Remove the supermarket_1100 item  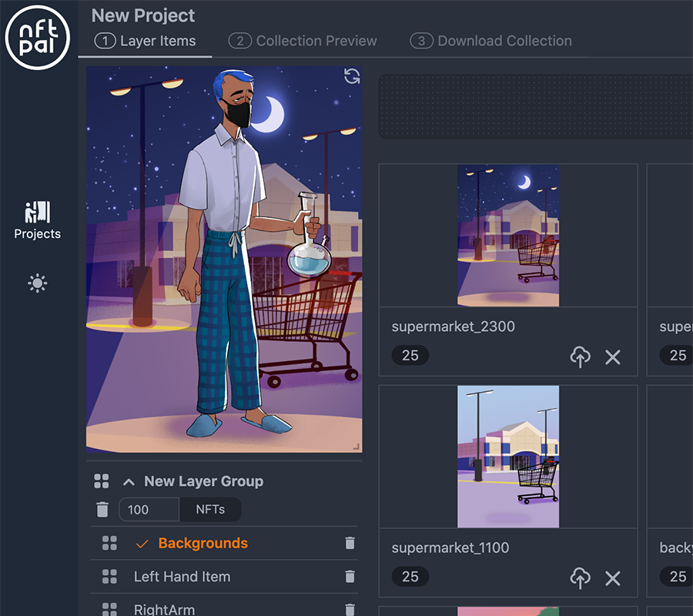tap(613, 578)
